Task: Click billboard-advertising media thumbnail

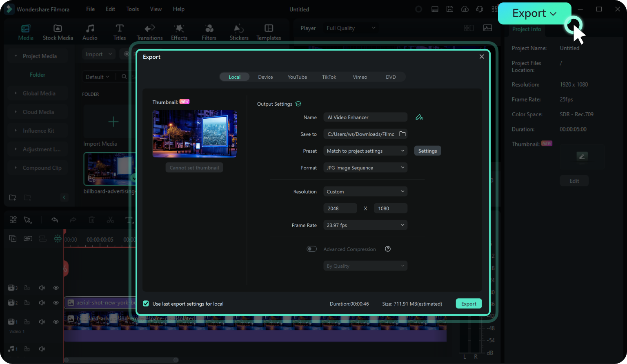Action: point(109,169)
